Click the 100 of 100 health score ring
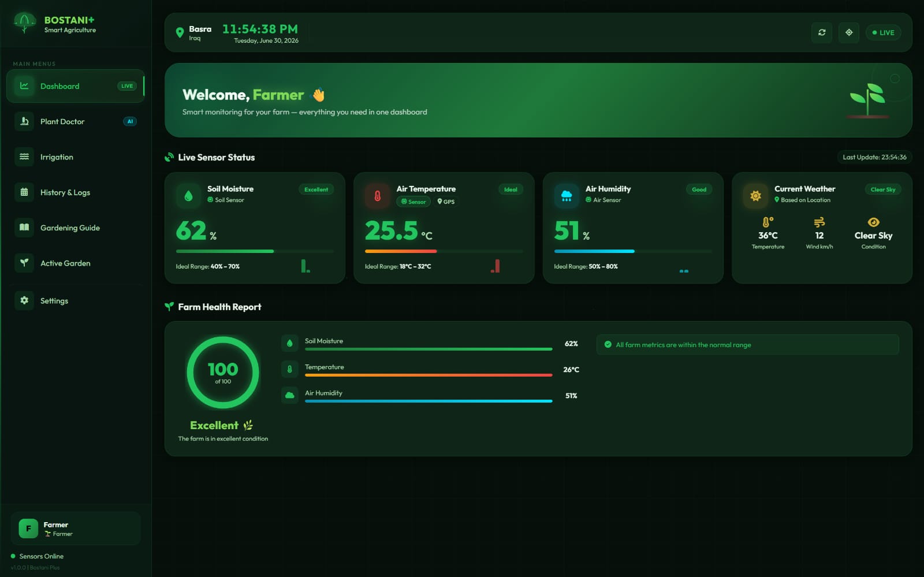This screenshot has width=924, height=577. [x=223, y=373]
